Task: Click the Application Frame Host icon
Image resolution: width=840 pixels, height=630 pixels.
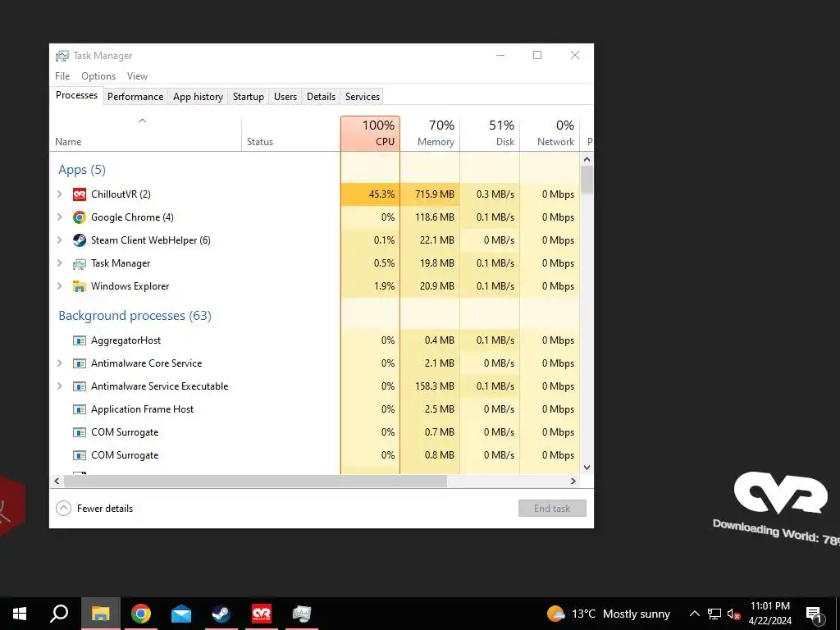Action: 80,409
